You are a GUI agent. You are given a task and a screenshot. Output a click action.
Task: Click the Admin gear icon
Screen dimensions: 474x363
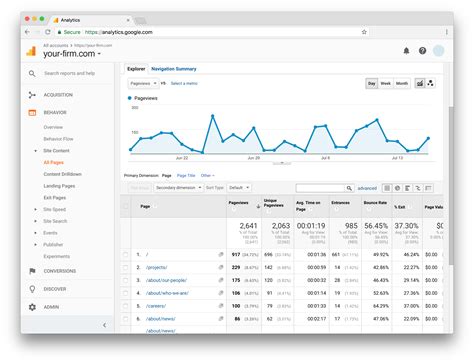pyautogui.click(x=32, y=307)
